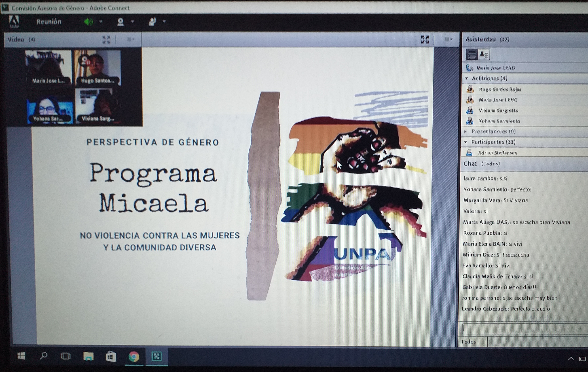Select attendee Hugo Santos Rojas
Screen dimensions: 588x372
coord(500,89)
